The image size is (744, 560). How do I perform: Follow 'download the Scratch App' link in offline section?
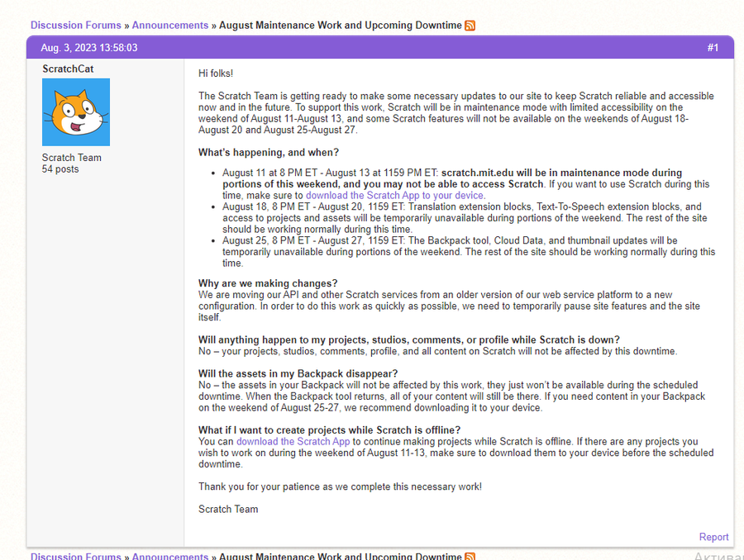tap(293, 441)
